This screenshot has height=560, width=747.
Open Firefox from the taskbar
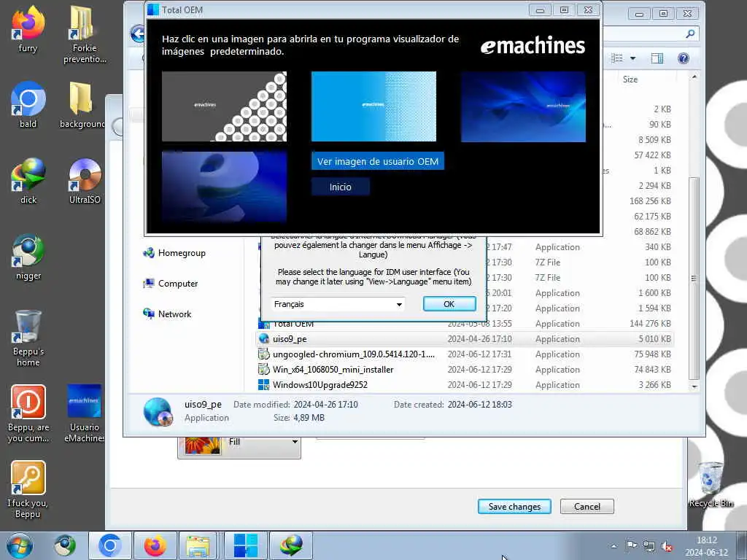point(155,545)
